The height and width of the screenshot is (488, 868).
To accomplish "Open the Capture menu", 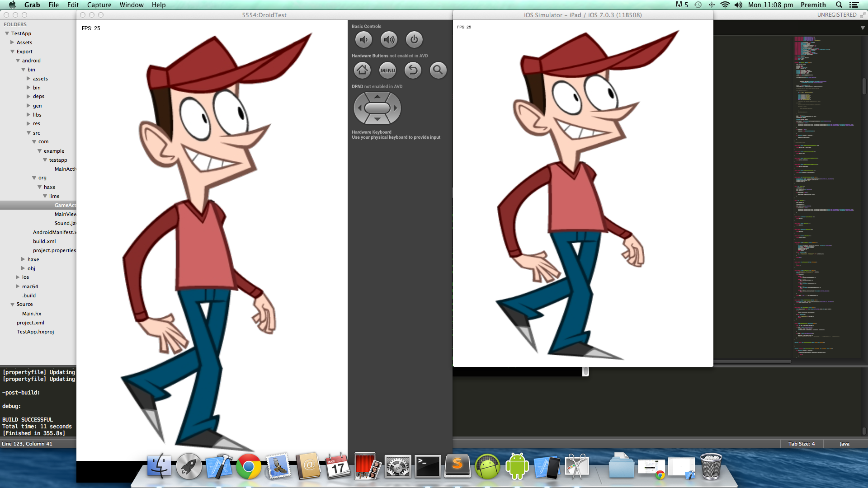I will tap(99, 5).
